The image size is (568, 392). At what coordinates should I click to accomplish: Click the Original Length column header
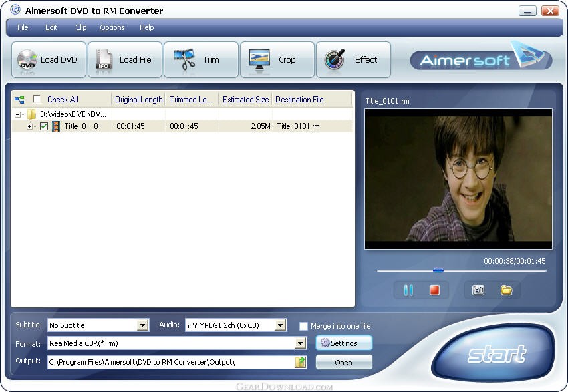click(x=138, y=100)
